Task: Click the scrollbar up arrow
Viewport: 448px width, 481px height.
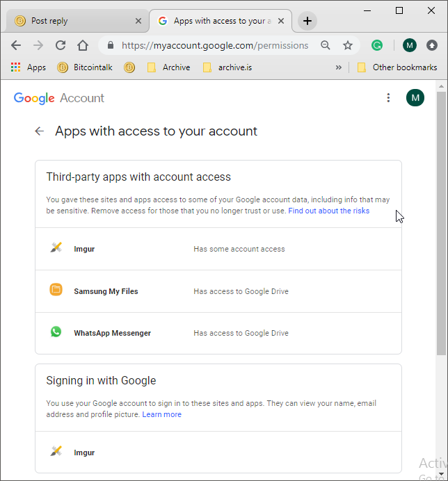Action: pyautogui.click(x=442, y=86)
